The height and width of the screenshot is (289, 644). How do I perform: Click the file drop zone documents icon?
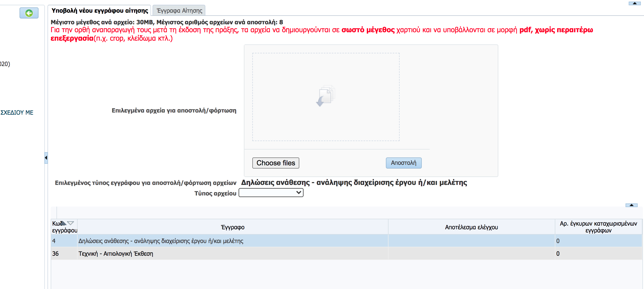coord(326,96)
